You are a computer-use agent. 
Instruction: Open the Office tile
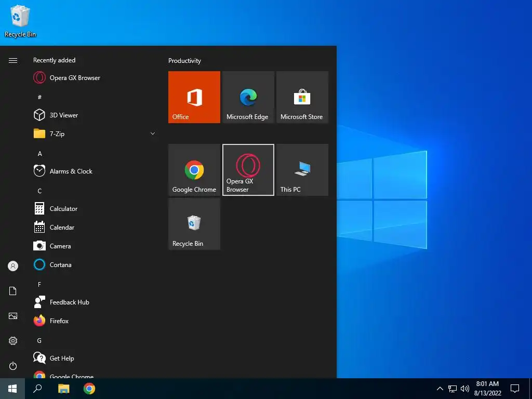pyautogui.click(x=194, y=97)
